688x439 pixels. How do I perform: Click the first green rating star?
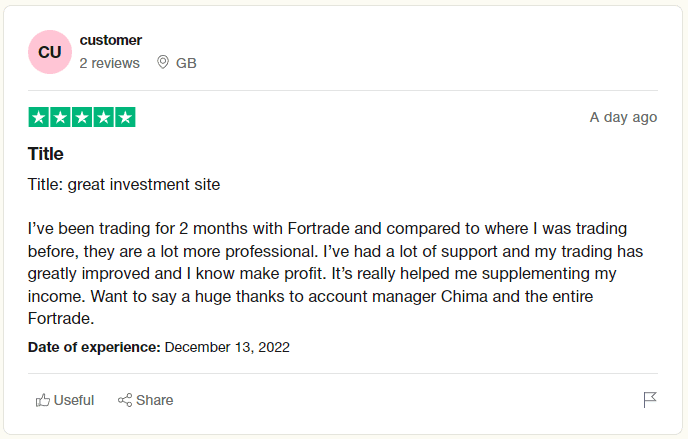click(39, 117)
